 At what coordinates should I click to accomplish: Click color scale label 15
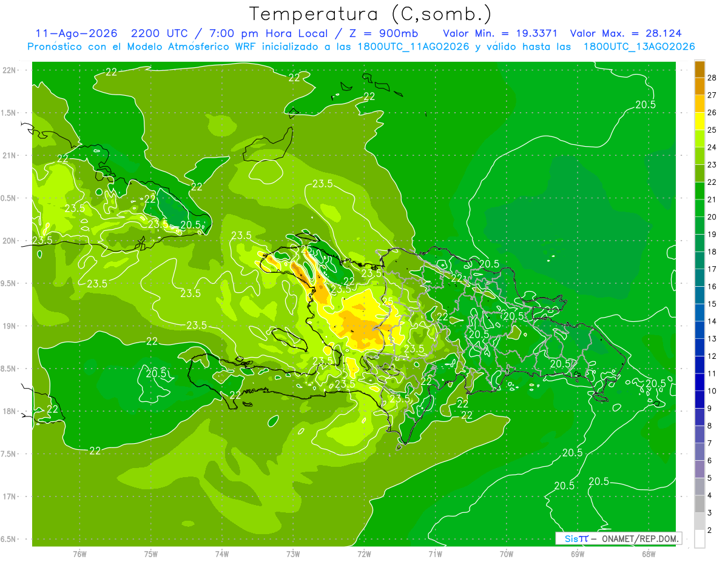click(x=712, y=304)
